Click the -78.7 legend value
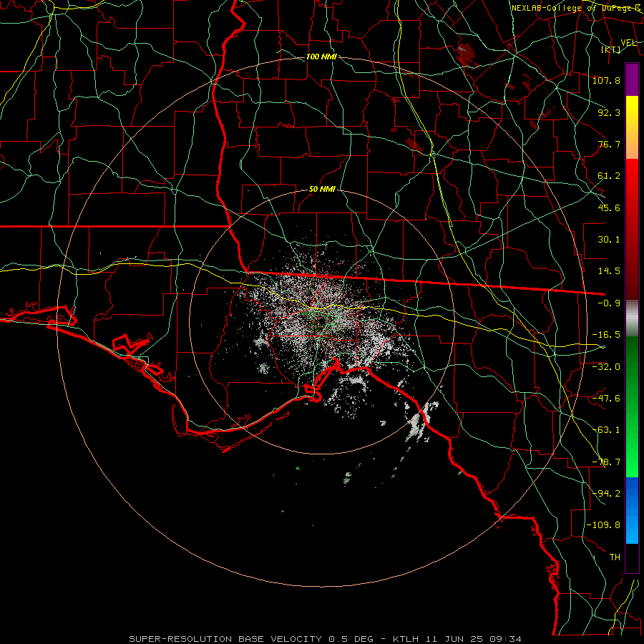This screenshot has width=644, height=644. point(606,462)
